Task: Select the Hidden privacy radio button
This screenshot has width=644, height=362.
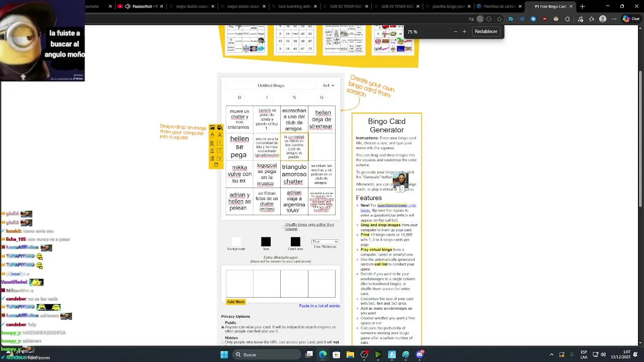Action: [223, 342]
